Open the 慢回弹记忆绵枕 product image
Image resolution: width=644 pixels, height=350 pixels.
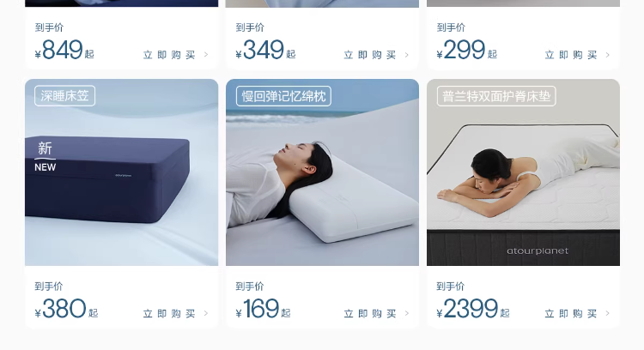click(322, 172)
